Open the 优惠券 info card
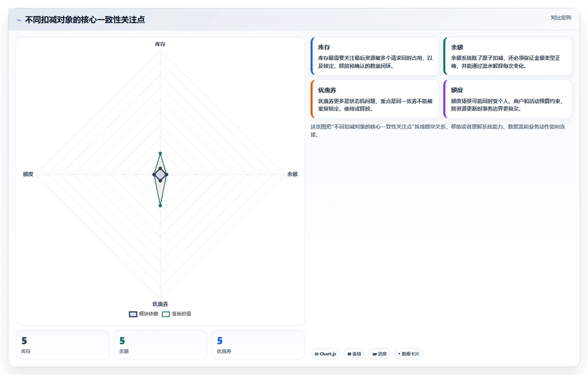The width and height of the screenshot is (588, 375). [x=375, y=99]
